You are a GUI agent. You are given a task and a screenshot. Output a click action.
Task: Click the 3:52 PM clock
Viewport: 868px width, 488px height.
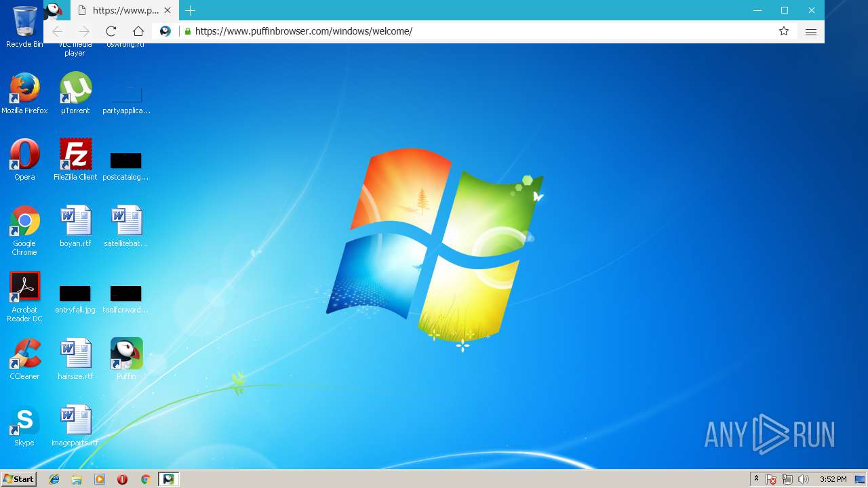tap(833, 479)
